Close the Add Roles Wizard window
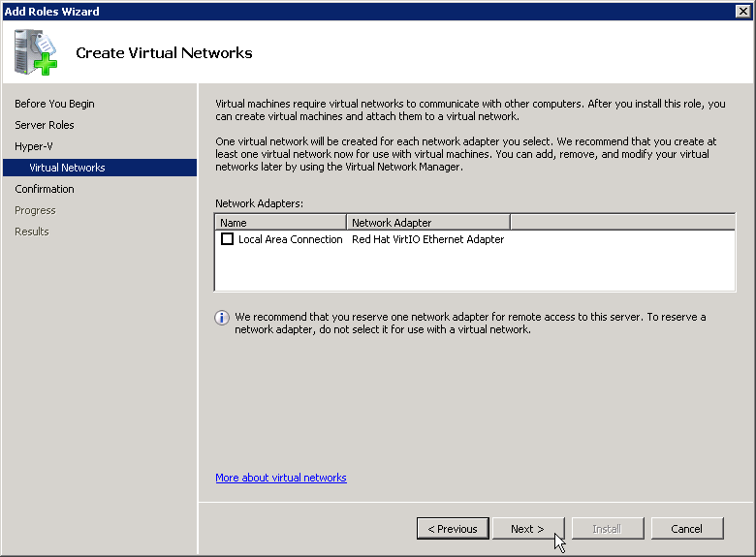 tap(743, 11)
